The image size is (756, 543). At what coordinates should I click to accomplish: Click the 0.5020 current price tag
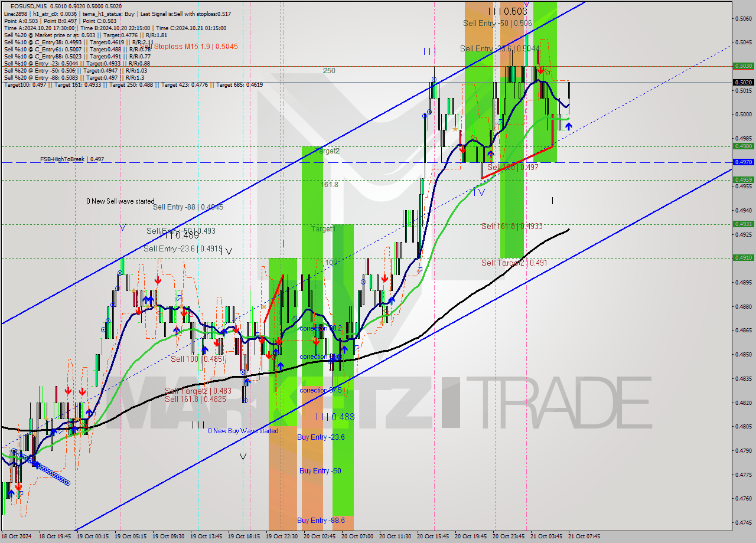(742, 83)
